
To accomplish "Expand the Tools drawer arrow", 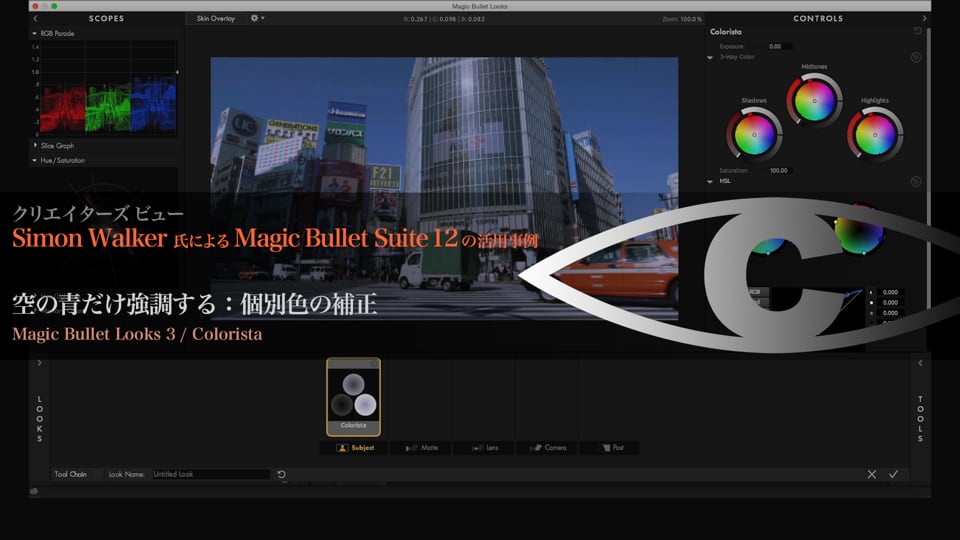I will (x=920, y=363).
